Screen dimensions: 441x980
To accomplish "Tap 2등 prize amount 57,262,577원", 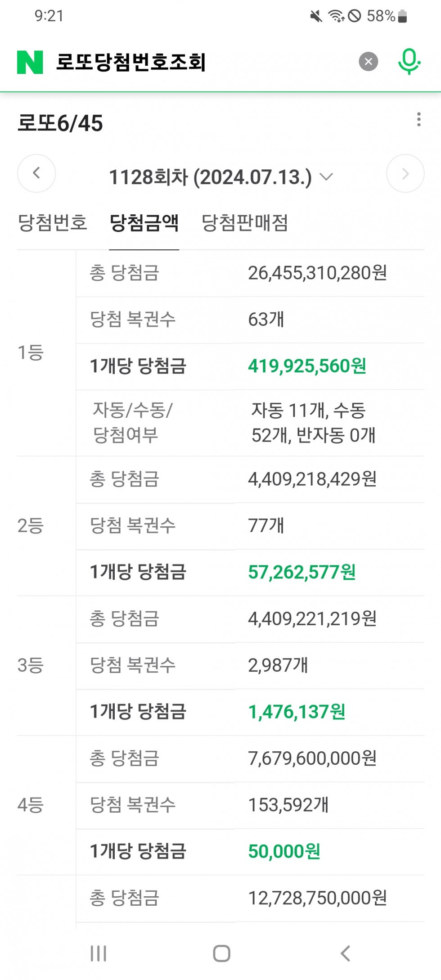I will click(301, 572).
